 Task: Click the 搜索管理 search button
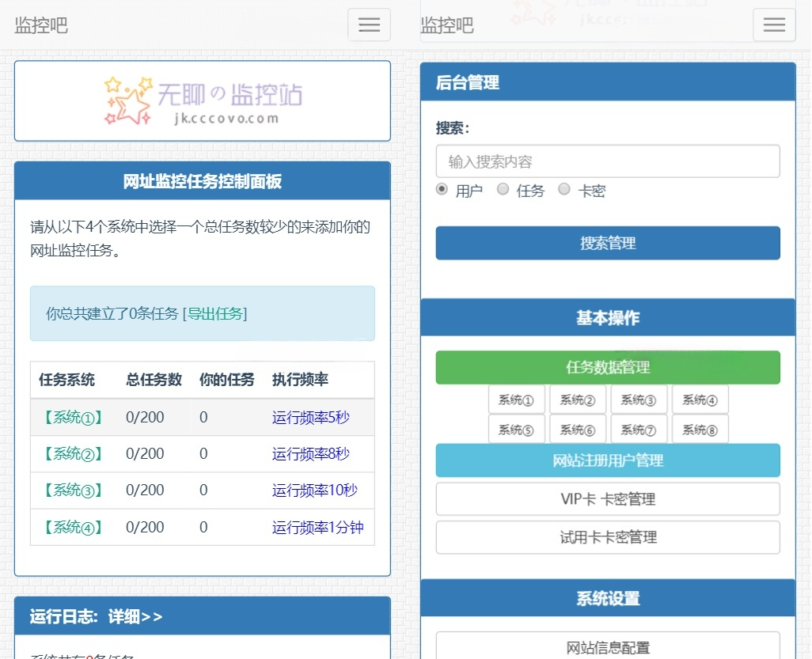(607, 243)
